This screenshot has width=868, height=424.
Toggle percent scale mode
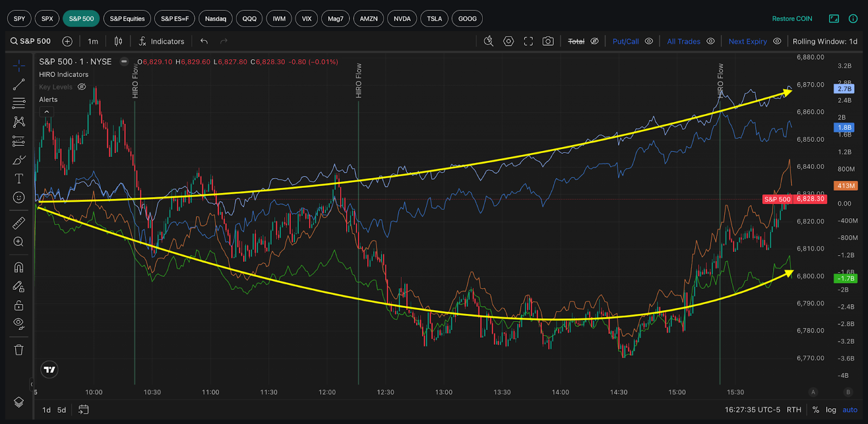pos(816,410)
